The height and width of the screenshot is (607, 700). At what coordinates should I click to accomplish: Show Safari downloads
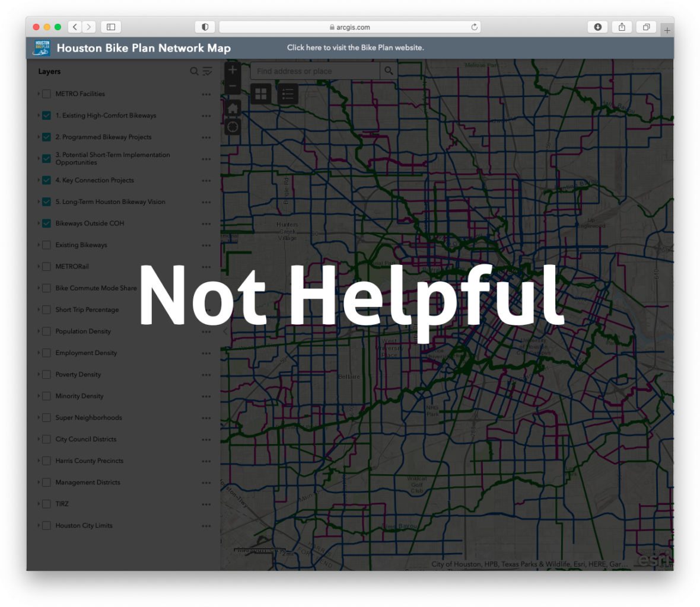(x=598, y=27)
